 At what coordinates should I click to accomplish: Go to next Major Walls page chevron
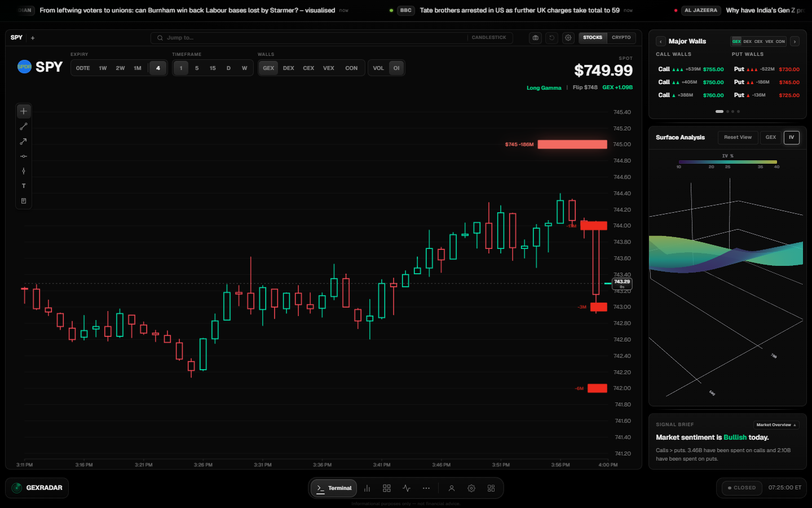795,41
